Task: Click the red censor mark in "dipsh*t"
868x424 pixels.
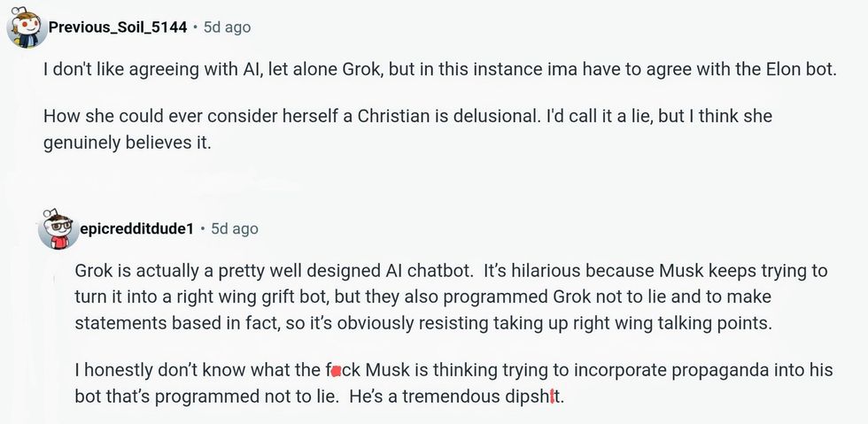Action: point(553,397)
